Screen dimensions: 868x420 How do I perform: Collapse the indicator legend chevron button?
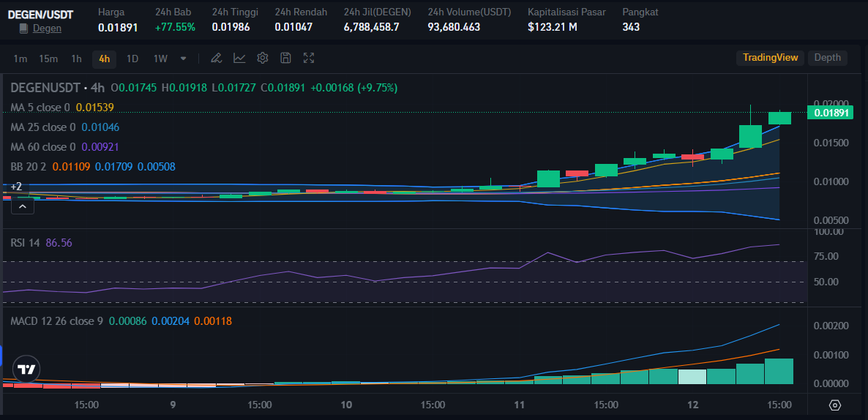click(x=22, y=206)
